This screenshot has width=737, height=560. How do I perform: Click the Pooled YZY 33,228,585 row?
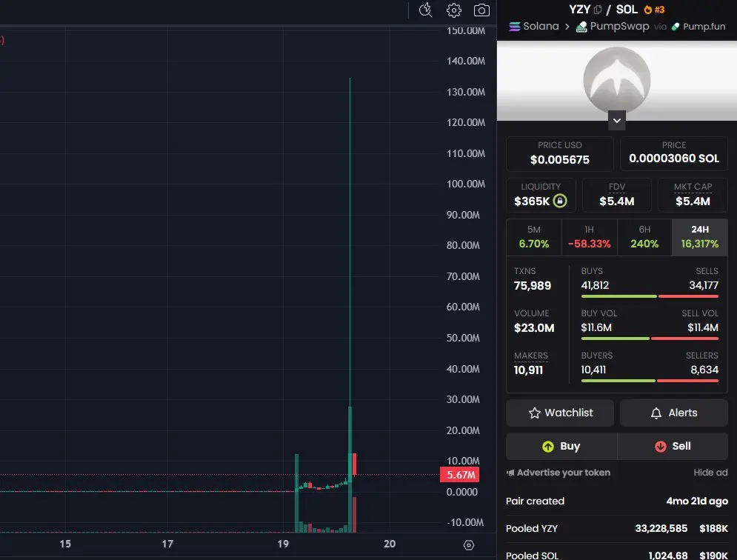pyautogui.click(x=617, y=528)
